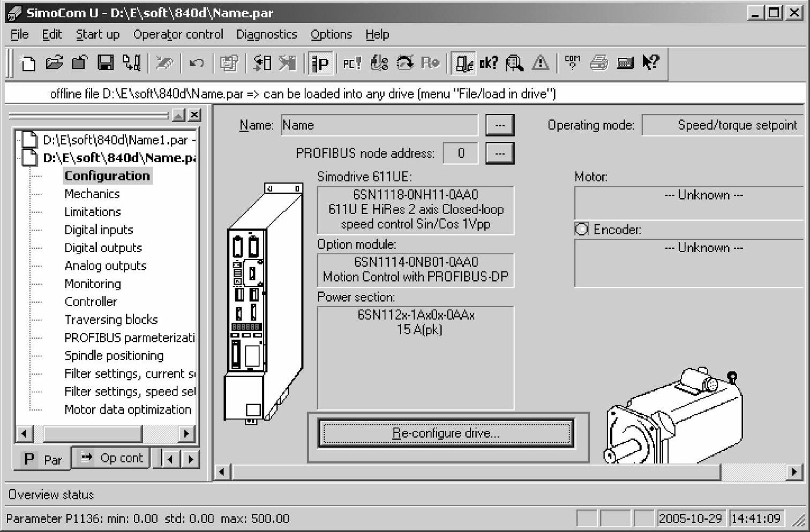Viewport: 810px width, 532px height.
Task: Print using the printer icon
Action: [599, 63]
